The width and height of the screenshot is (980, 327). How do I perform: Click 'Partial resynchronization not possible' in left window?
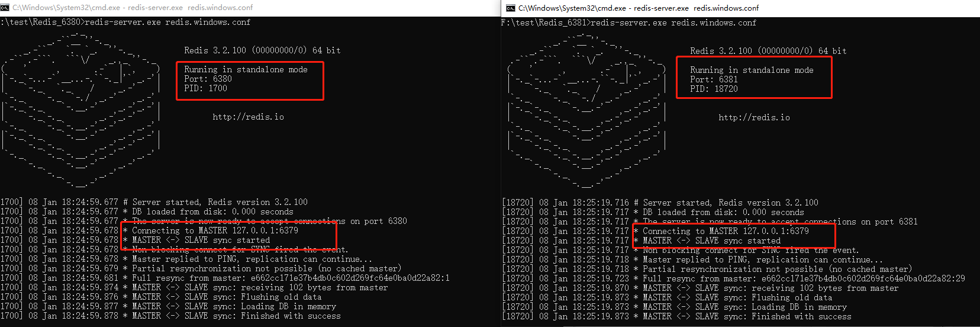pos(201,269)
